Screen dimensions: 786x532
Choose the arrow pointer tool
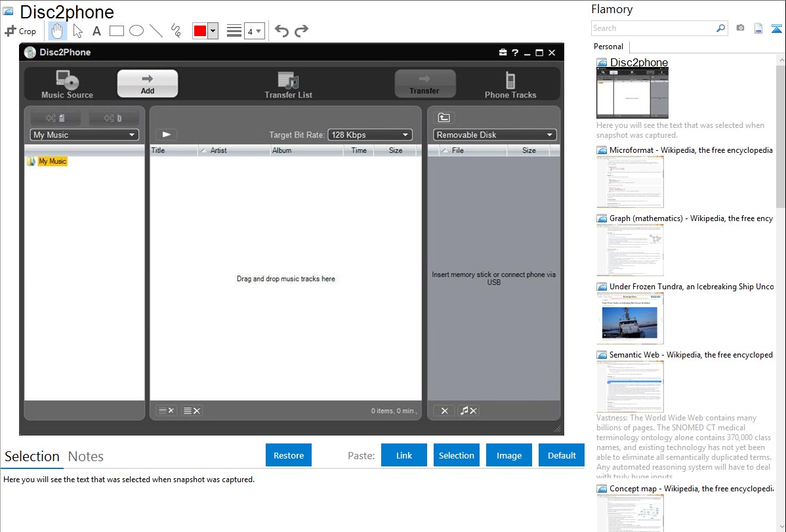click(x=77, y=31)
